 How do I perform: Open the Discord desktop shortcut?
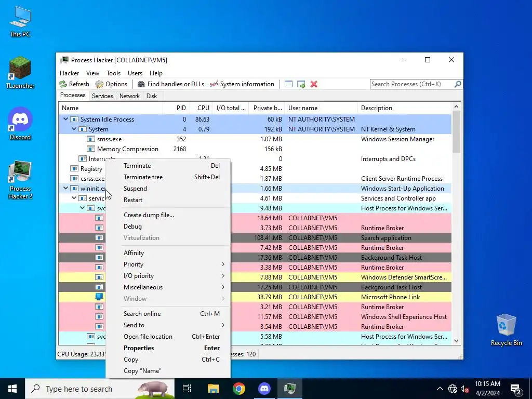20,124
